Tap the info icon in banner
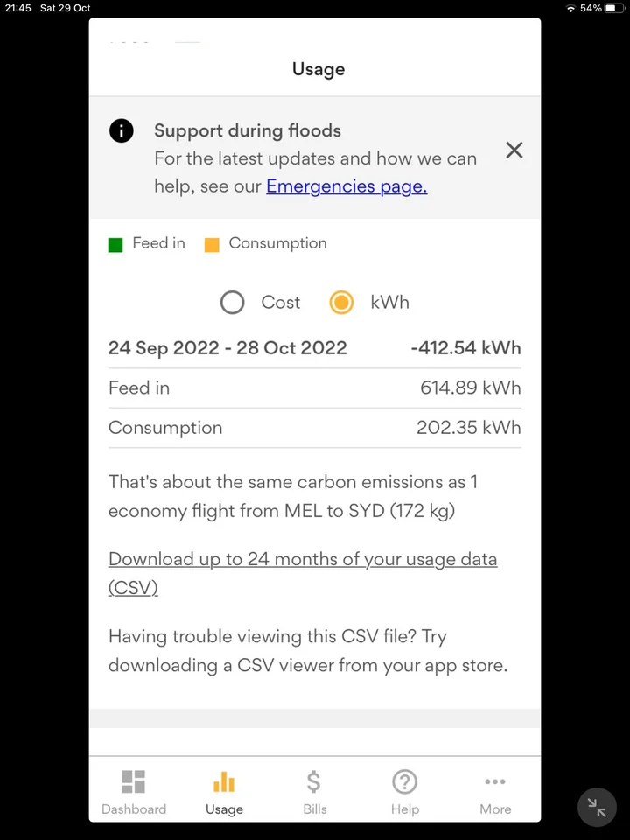 122,131
